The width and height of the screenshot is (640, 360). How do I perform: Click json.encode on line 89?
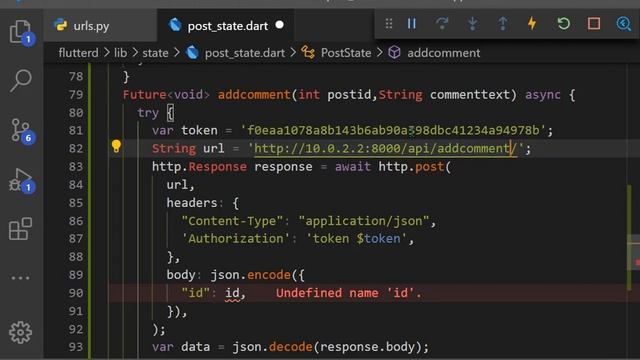(x=250, y=275)
